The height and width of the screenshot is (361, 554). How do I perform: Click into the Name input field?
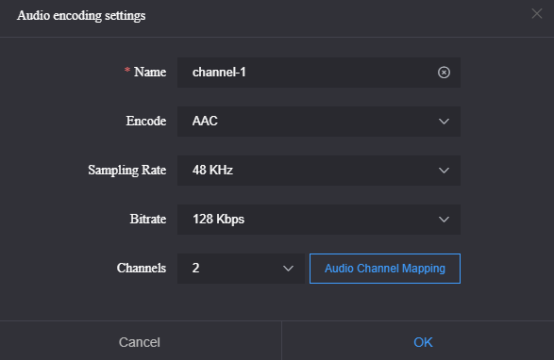click(319, 72)
